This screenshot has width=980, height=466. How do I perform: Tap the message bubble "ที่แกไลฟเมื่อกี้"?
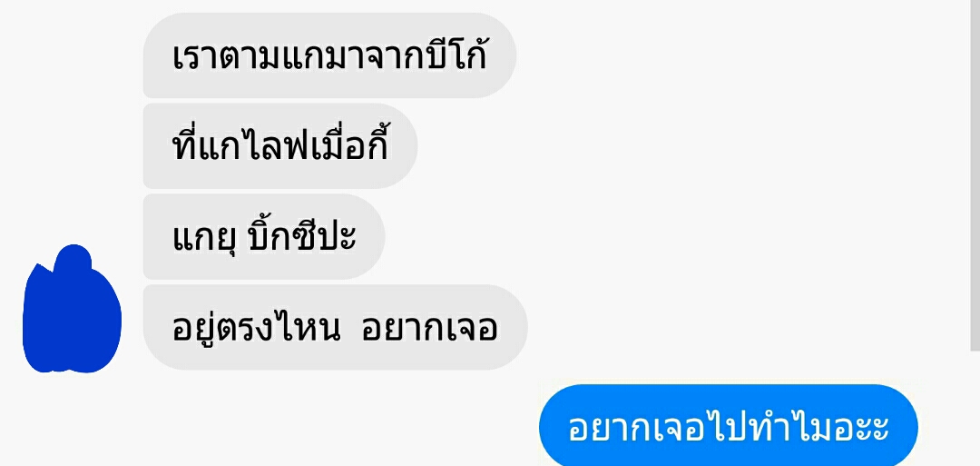[x=280, y=145]
